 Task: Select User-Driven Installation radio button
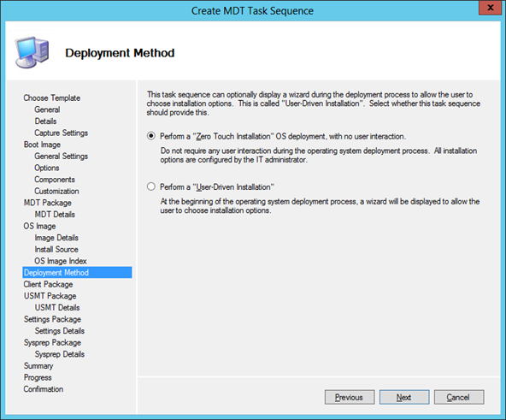pyautogui.click(x=150, y=186)
